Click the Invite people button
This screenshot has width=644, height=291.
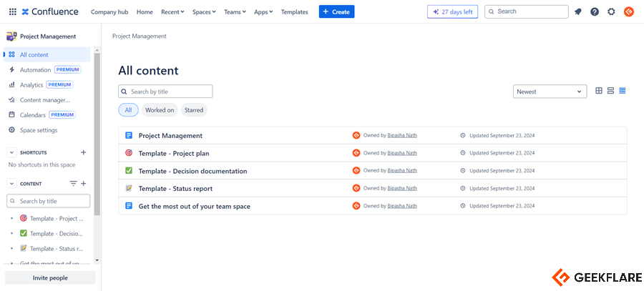50,278
